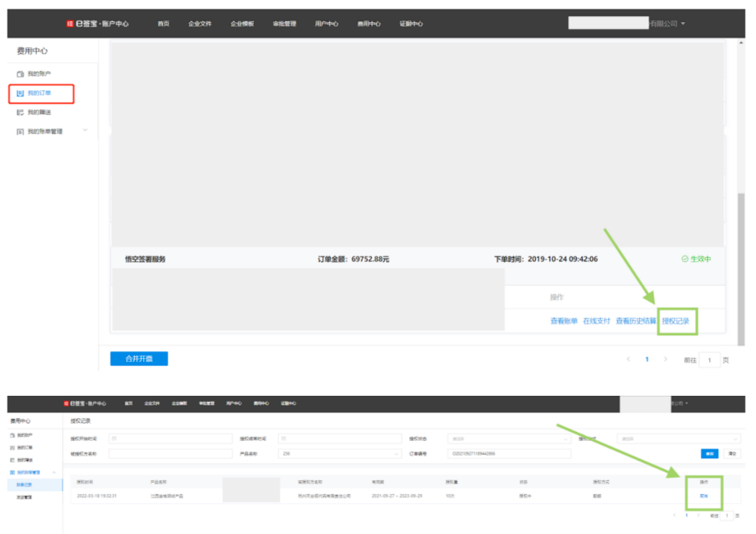Select sidebar subitem below 授权记录
The height and width of the screenshot is (534, 756).
click(x=24, y=497)
